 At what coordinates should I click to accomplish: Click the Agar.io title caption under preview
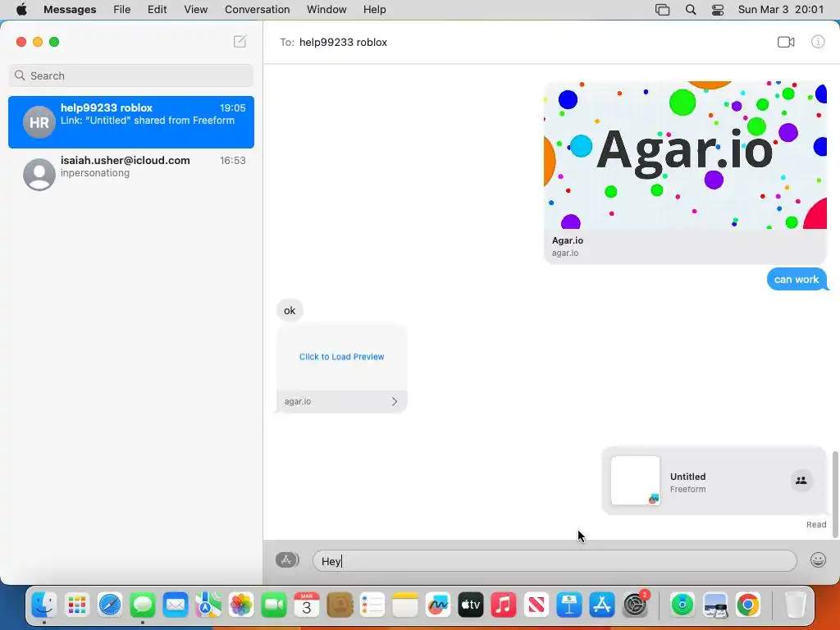[x=568, y=240]
